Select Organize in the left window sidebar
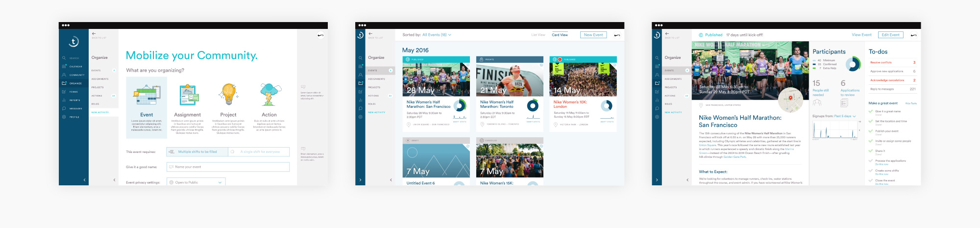The image size is (980, 228). click(73, 83)
